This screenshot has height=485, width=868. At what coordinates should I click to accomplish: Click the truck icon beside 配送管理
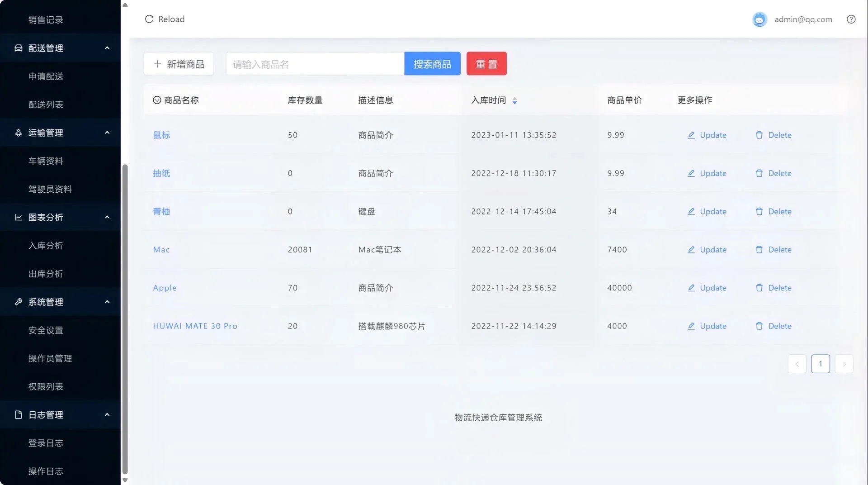(18, 48)
